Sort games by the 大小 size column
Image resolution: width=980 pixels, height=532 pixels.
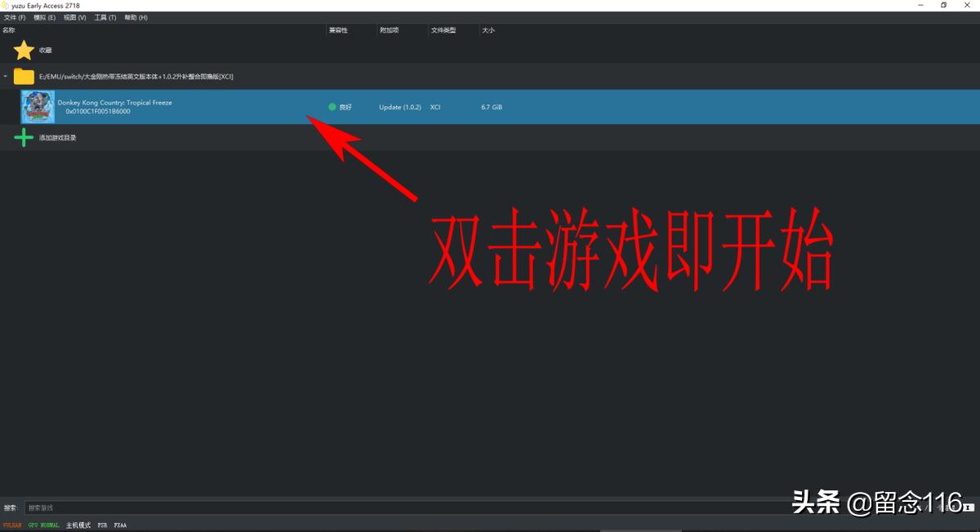point(488,30)
